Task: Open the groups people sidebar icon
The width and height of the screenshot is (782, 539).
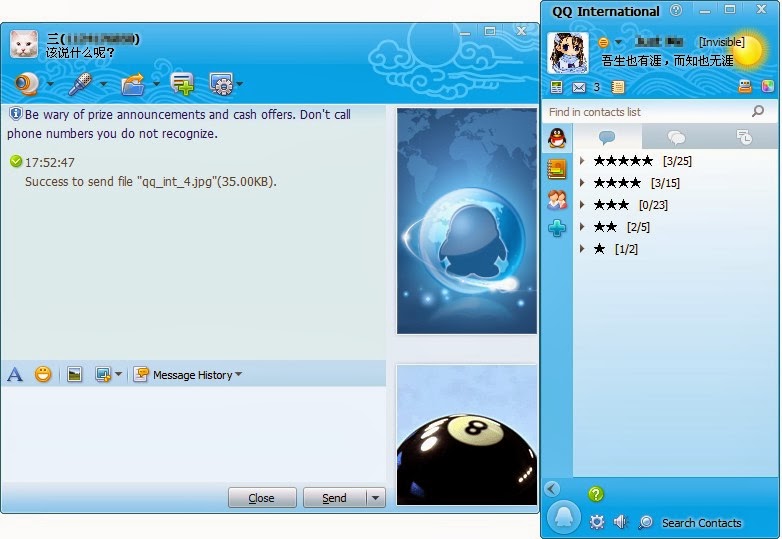Action: 557,200
